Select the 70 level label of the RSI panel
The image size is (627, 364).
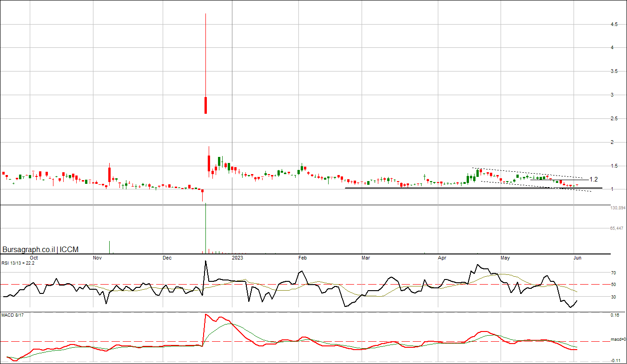(614, 273)
